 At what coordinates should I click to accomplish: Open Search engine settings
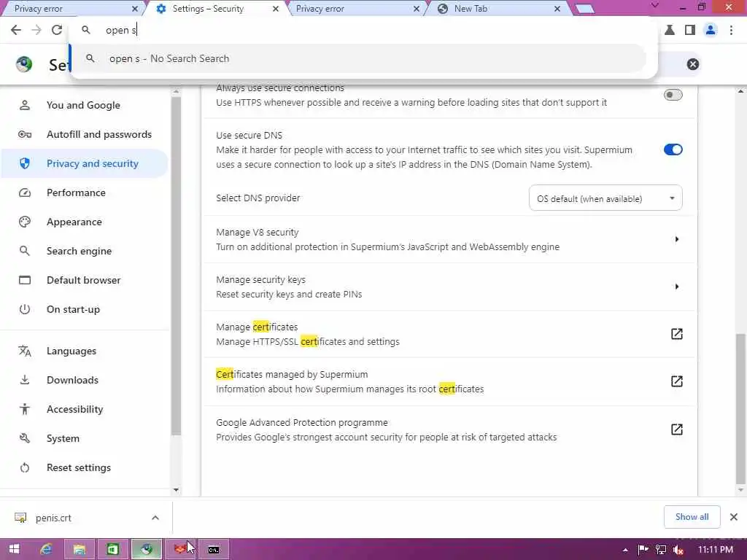pos(79,251)
